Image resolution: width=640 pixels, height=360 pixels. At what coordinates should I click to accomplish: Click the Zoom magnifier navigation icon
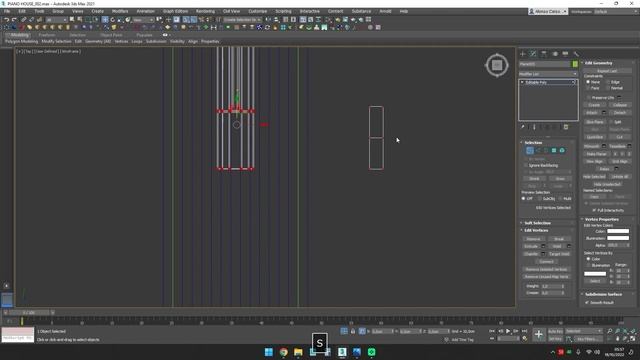(609, 331)
